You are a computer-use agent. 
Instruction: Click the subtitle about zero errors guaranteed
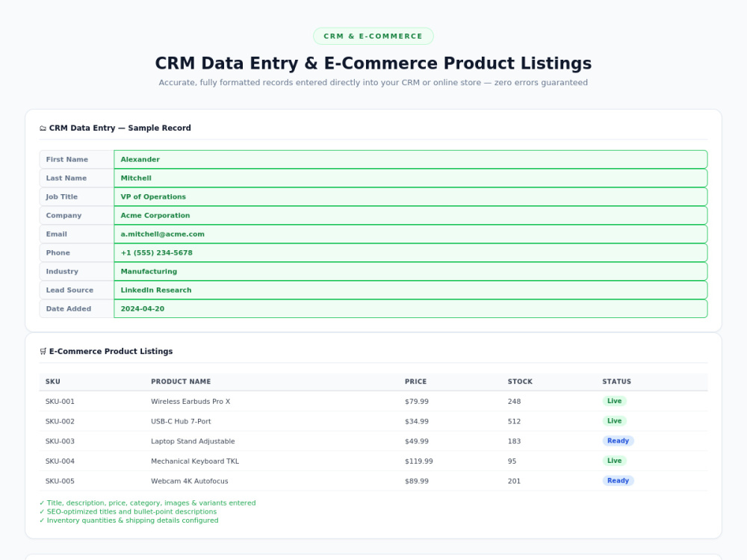pyautogui.click(x=373, y=82)
